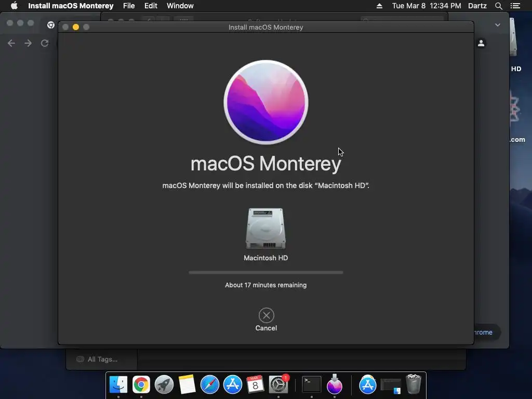Click the eject icon in menu bar
The height and width of the screenshot is (399, 532).
[379, 6]
